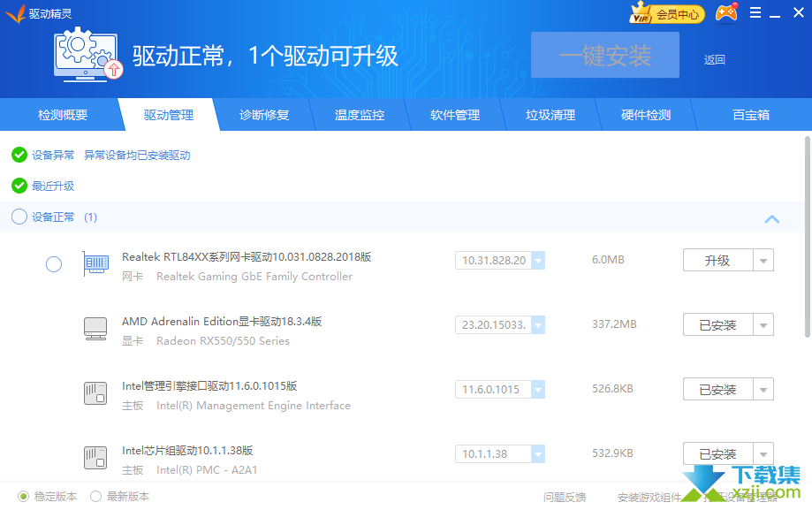Click the green check beside 设备异常
Image resolution: width=812 pixels, height=510 pixels.
pyautogui.click(x=19, y=155)
